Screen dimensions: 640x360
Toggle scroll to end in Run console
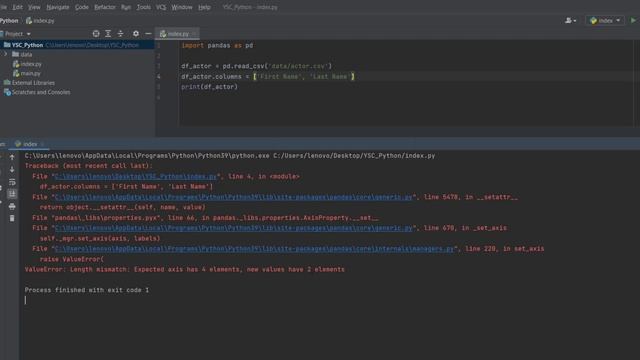[12, 194]
